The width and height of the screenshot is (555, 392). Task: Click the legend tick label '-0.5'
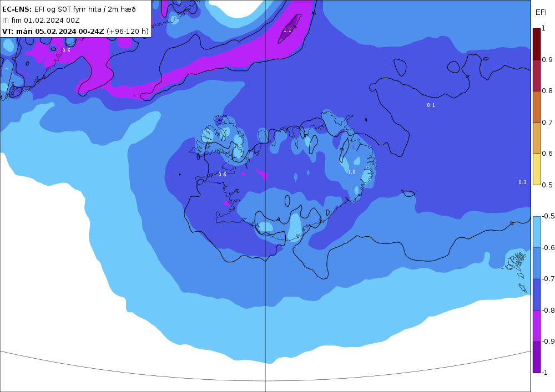pyautogui.click(x=548, y=216)
